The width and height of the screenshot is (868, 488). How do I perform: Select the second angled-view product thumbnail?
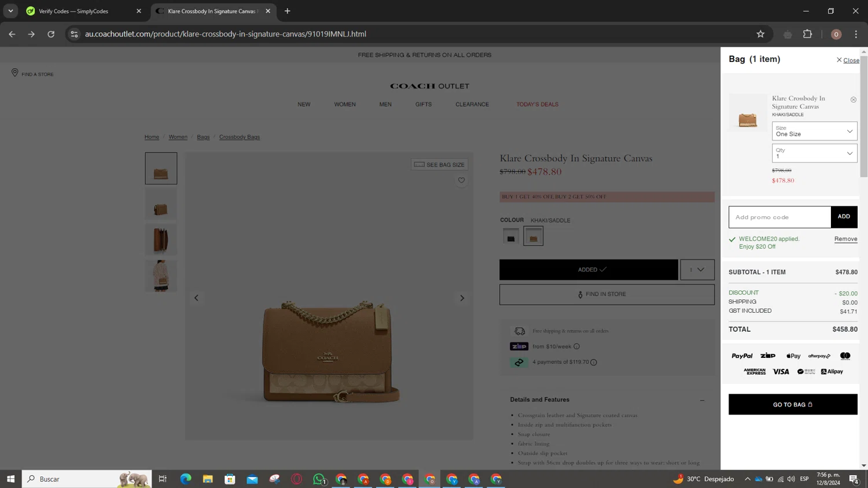(161, 204)
